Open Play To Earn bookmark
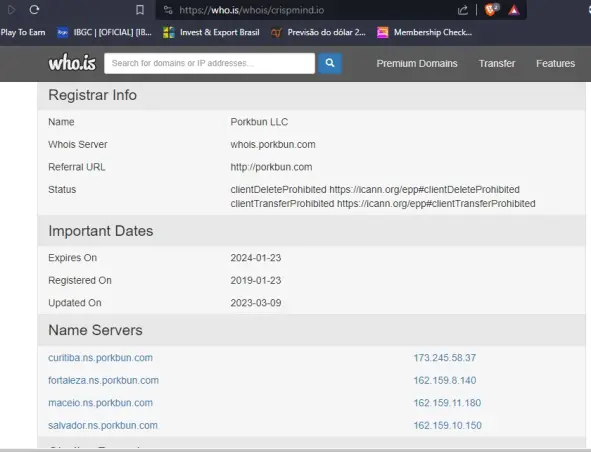The height and width of the screenshot is (452, 591). [23, 32]
